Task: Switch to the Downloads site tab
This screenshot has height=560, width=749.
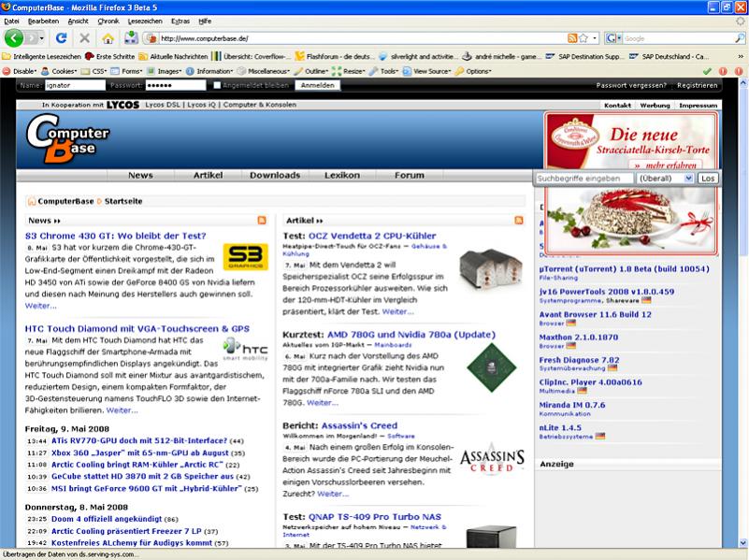Action: click(275, 175)
